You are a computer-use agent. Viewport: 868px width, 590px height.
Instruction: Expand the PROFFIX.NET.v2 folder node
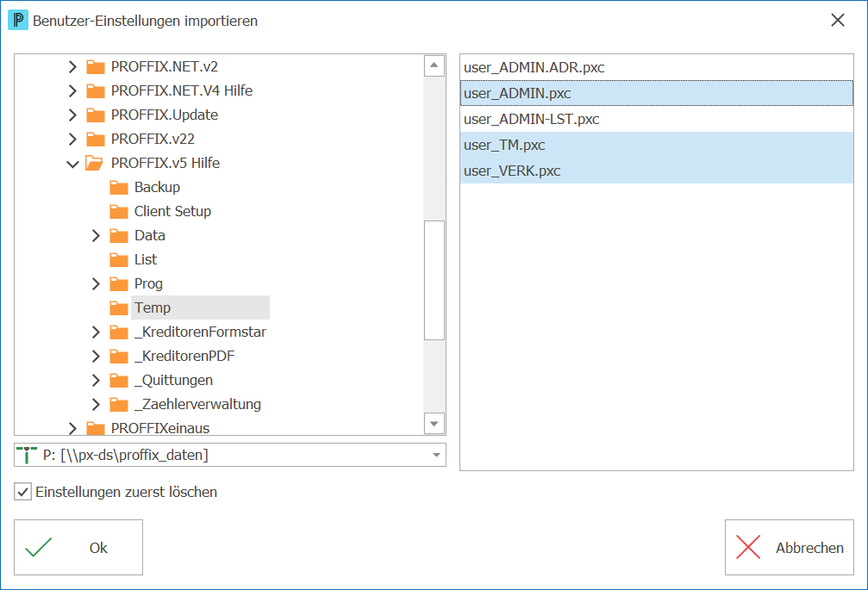point(72,67)
